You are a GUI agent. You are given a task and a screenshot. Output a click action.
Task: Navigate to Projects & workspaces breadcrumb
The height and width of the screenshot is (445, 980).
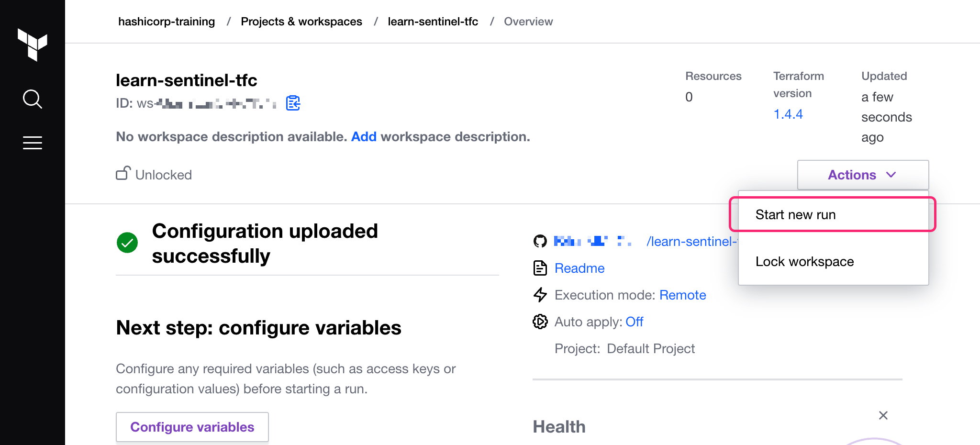click(301, 22)
